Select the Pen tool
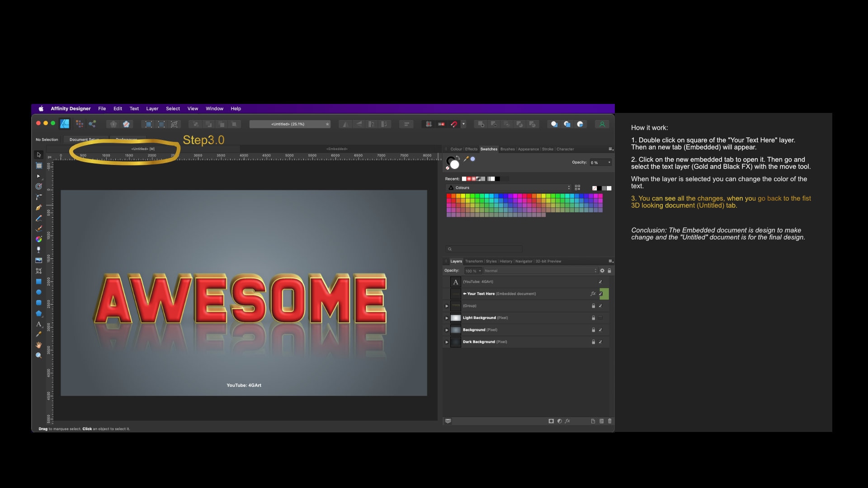Viewport: 868px width, 488px height. [39, 206]
